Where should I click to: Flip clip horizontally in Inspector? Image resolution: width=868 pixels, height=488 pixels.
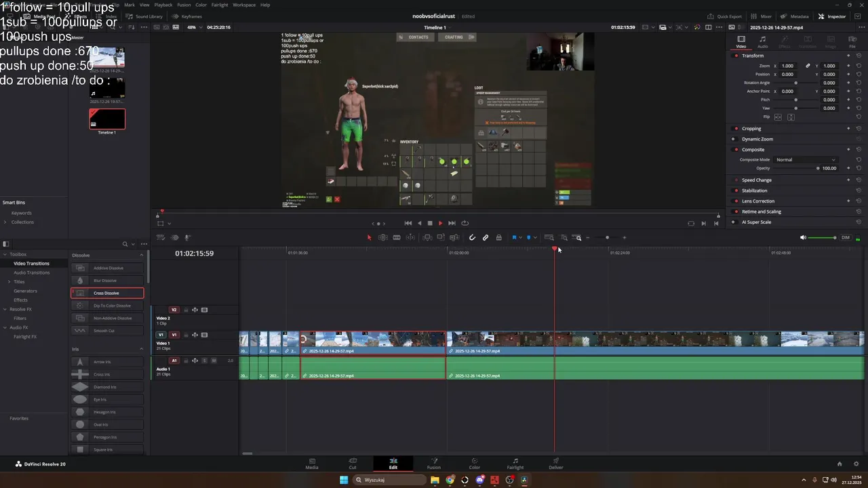pos(778,117)
